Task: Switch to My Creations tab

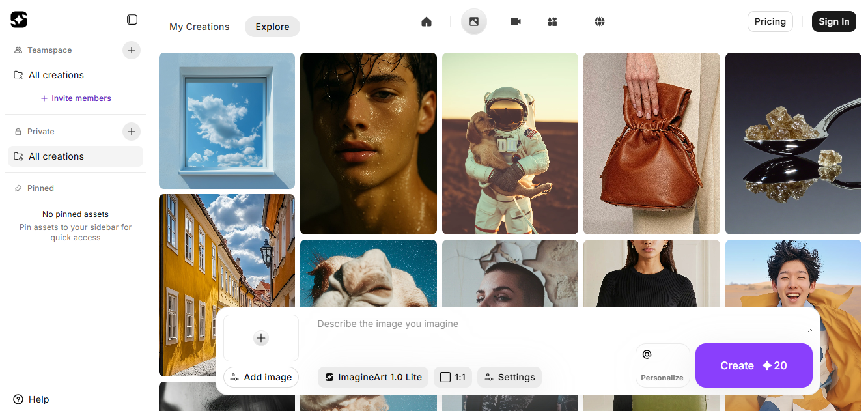Action: click(x=199, y=27)
